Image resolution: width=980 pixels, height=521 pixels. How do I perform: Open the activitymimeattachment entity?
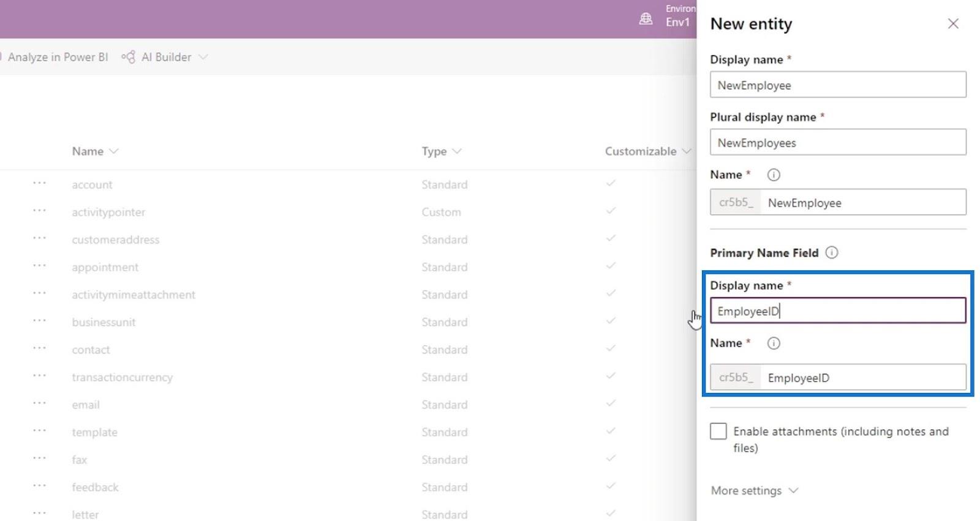pyautogui.click(x=134, y=295)
